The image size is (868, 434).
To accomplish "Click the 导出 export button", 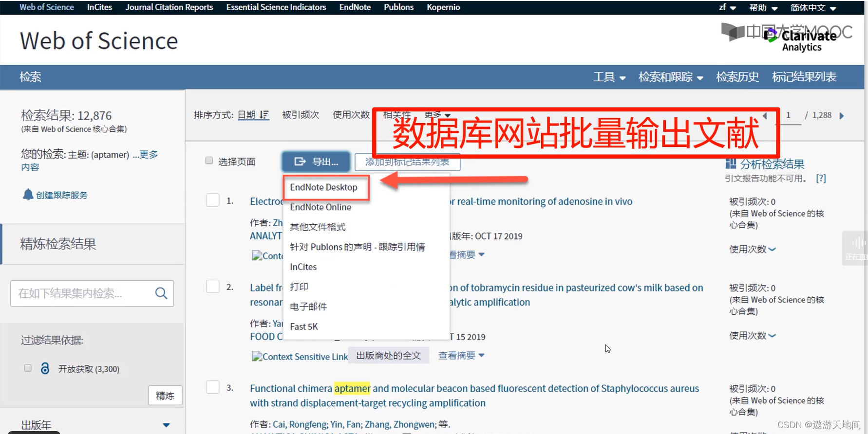I will (x=316, y=162).
